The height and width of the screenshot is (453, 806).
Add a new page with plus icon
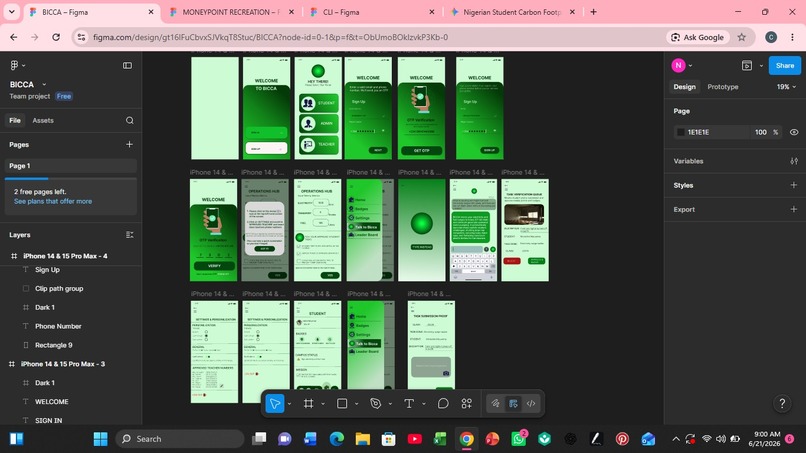point(130,144)
